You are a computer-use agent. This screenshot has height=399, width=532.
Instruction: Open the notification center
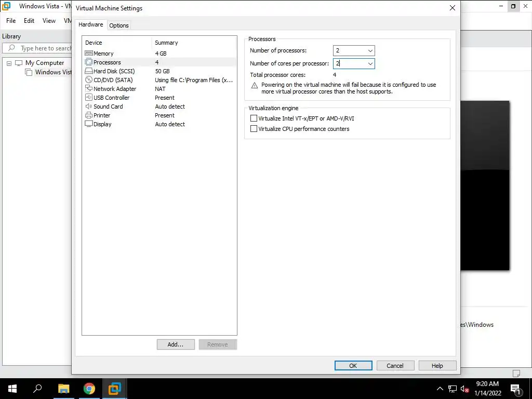515,389
